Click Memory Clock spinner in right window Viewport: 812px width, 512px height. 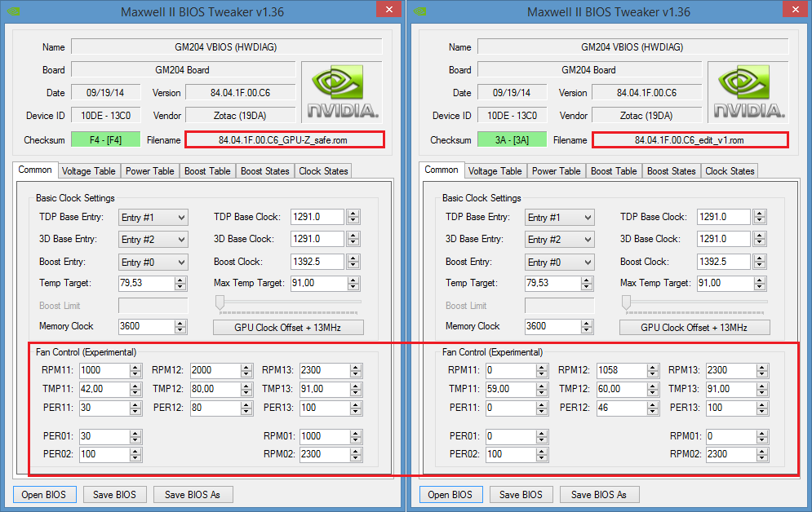point(587,326)
